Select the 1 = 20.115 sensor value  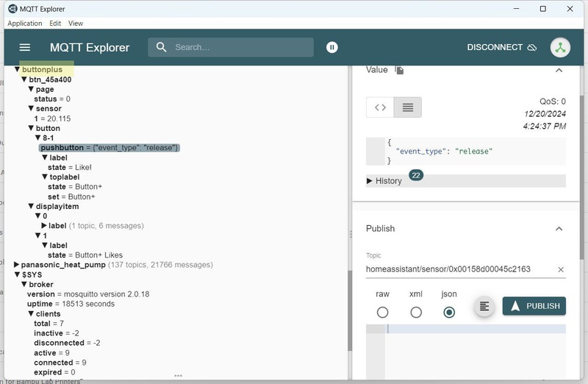tap(52, 118)
